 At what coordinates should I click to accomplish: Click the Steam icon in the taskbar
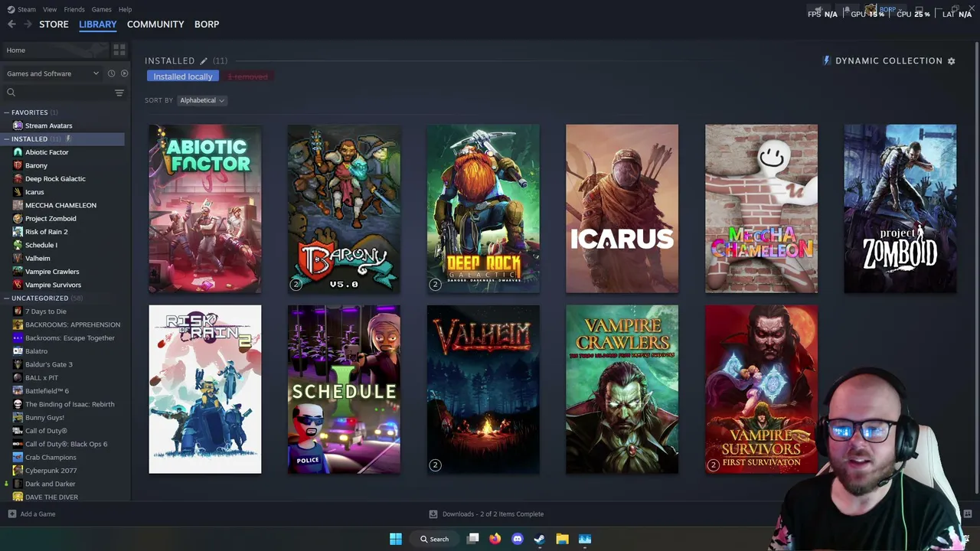pyautogui.click(x=540, y=539)
